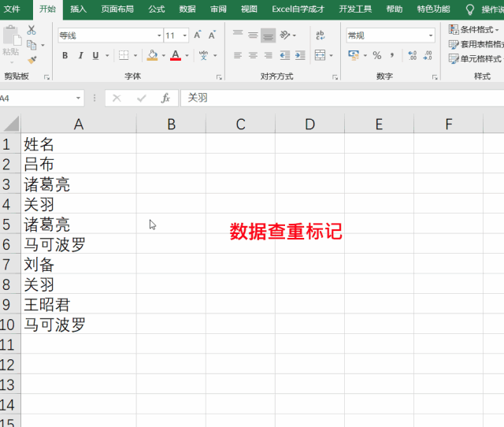Open the font name dropdown 等线

tap(159, 35)
